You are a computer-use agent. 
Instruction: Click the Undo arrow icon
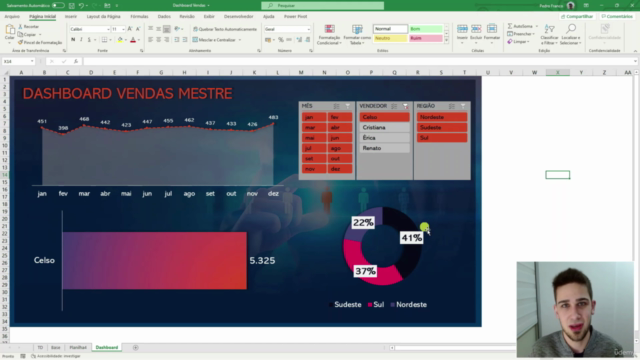click(81, 5)
